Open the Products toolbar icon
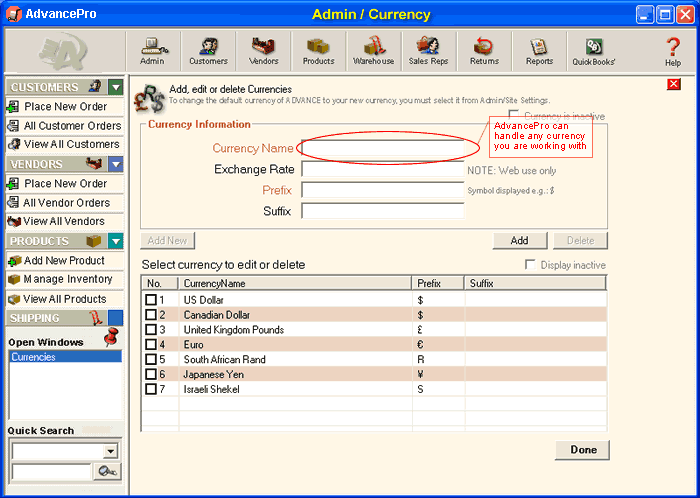Viewport: 700px width, 498px height. coord(318,51)
